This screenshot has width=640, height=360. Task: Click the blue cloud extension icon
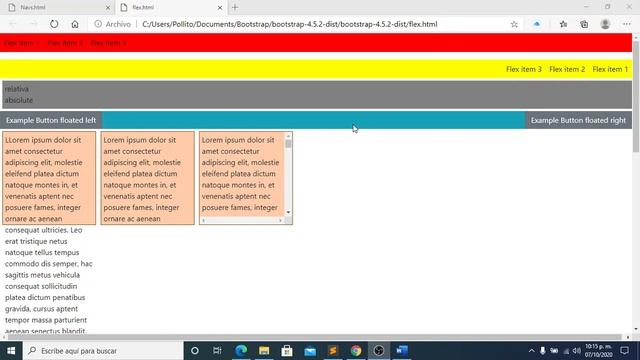[x=537, y=24]
